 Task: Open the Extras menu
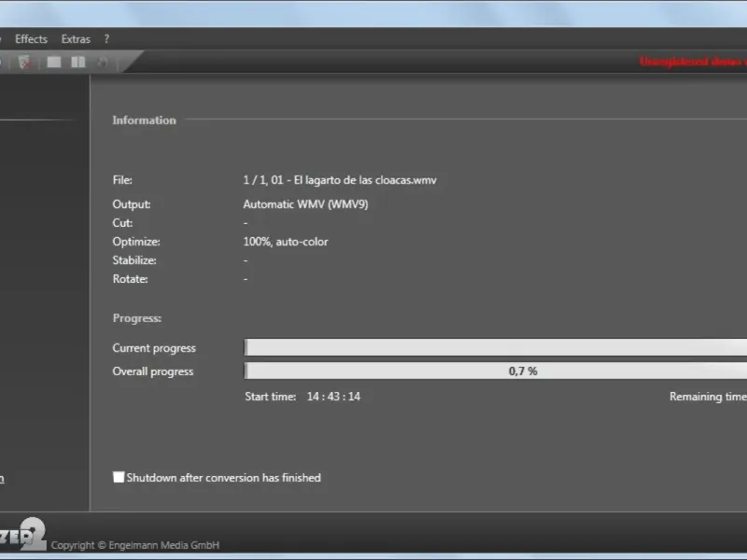tap(76, 39)
